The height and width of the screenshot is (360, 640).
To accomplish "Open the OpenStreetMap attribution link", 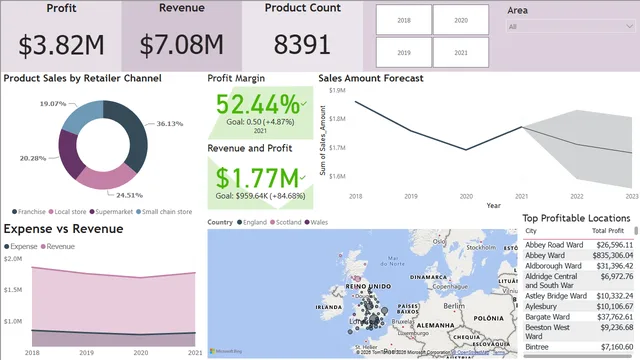I will [470, 352].
